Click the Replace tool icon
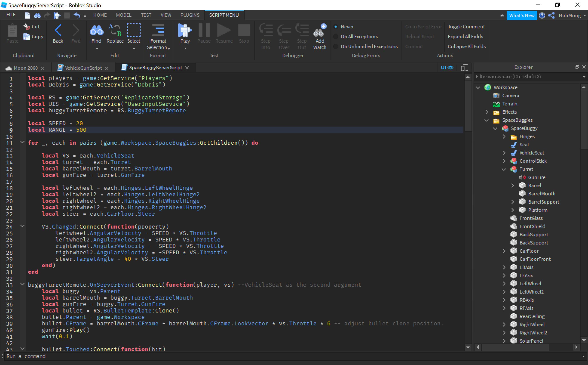Viewport: 588px width, 365px height. tap(115, 30)
